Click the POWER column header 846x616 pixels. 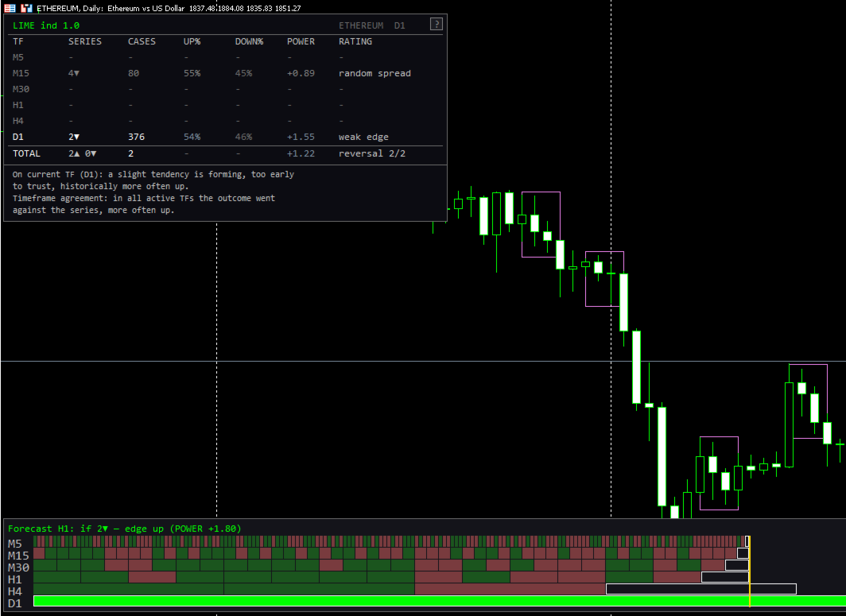pos(301,41)
